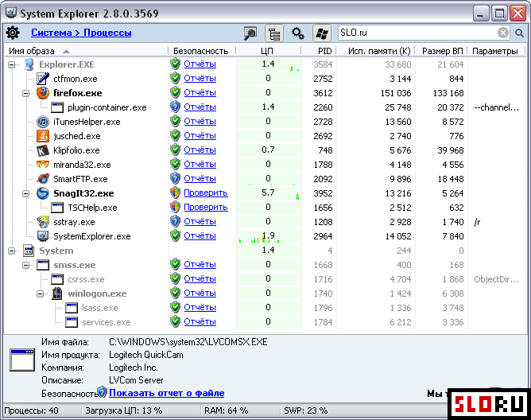The image size is (531, 420).
Task: Select the miranda32.exe process name
Action: click(83, 165)
